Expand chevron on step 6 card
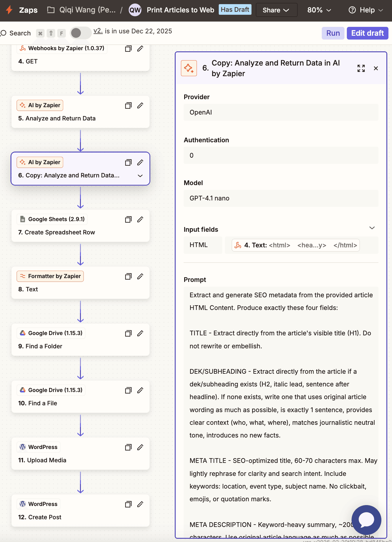 click(140, 176)
